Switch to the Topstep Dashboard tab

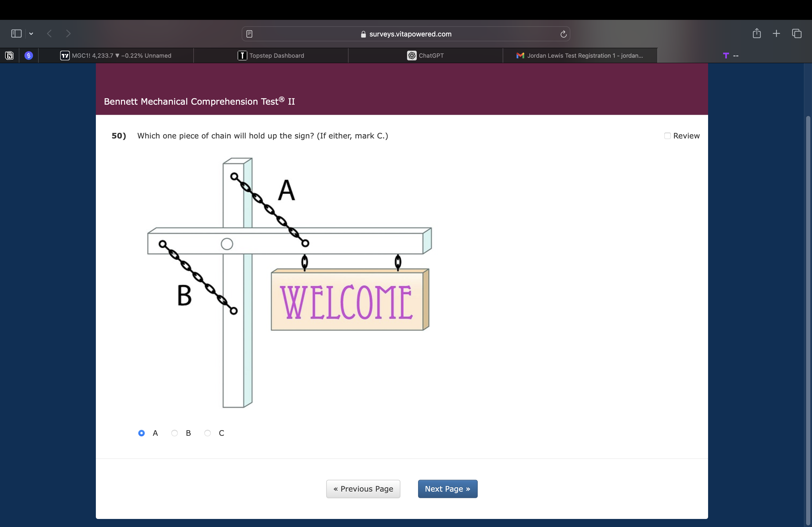coord(271,56)
